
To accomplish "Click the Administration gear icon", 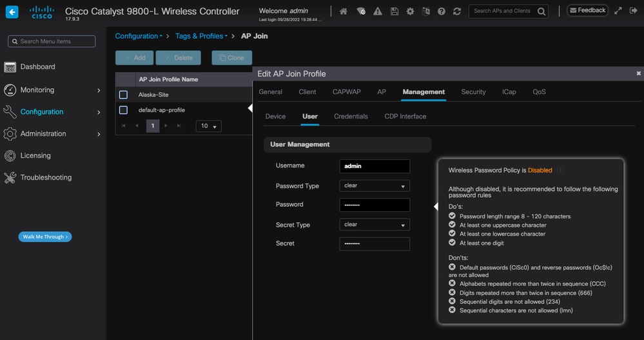I will point(10,134).
